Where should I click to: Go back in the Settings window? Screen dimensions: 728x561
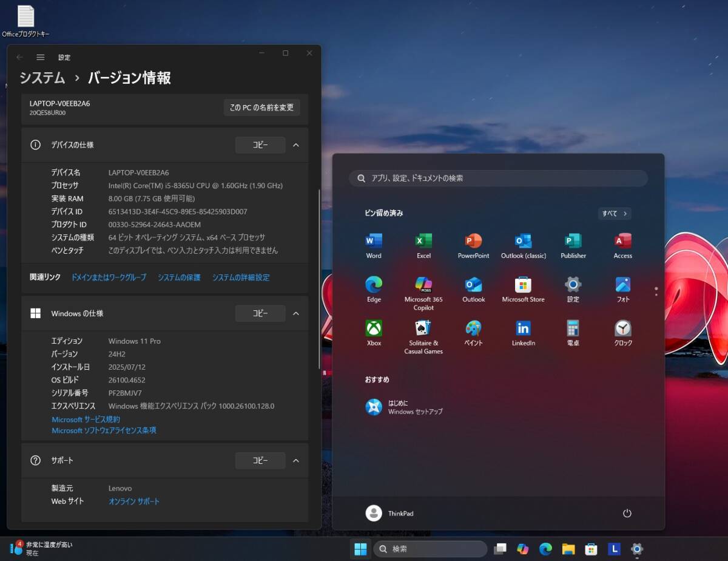(19, 57)
